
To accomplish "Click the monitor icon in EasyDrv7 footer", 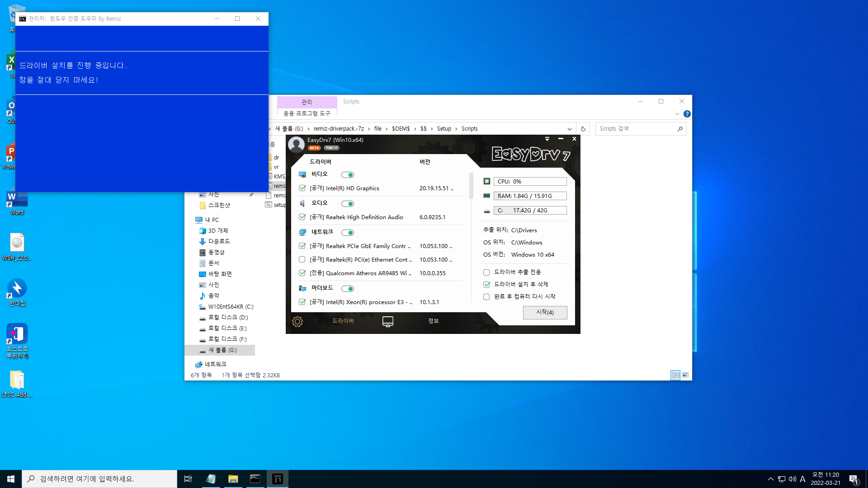I will [x=388, y=321].
